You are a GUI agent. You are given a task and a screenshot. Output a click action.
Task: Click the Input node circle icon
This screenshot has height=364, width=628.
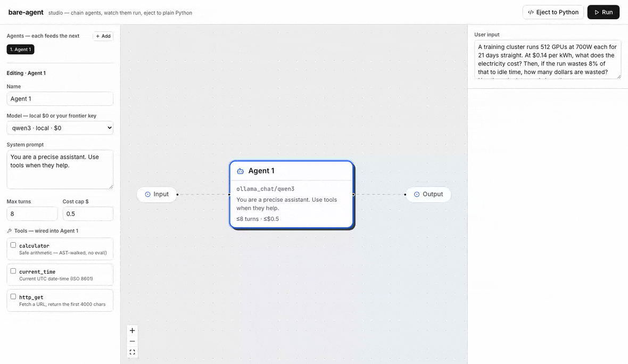147,194
